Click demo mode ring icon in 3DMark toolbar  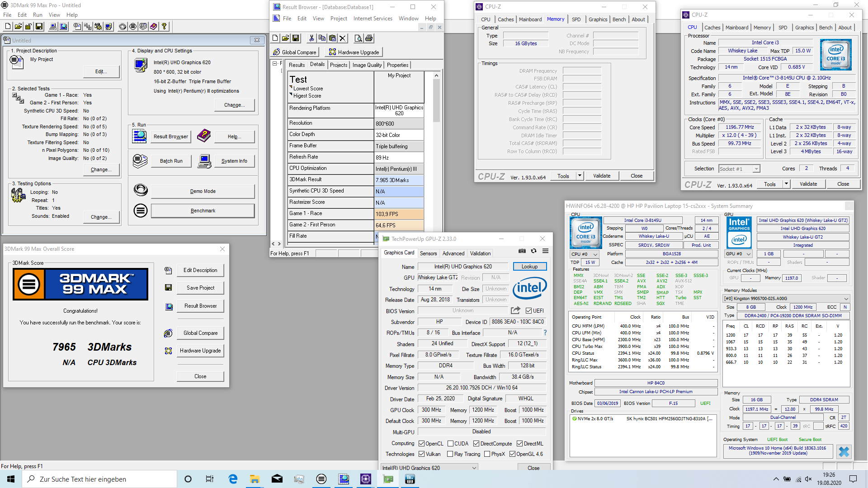point(123,27)
